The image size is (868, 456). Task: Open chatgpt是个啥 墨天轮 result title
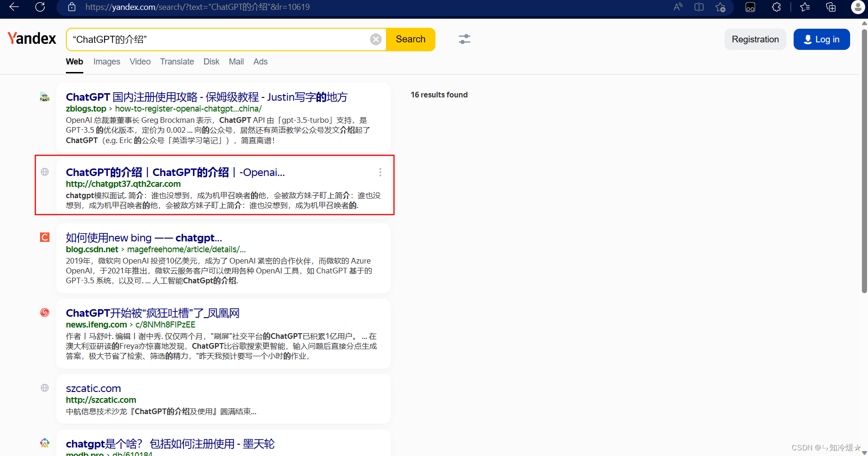[170, 444]
